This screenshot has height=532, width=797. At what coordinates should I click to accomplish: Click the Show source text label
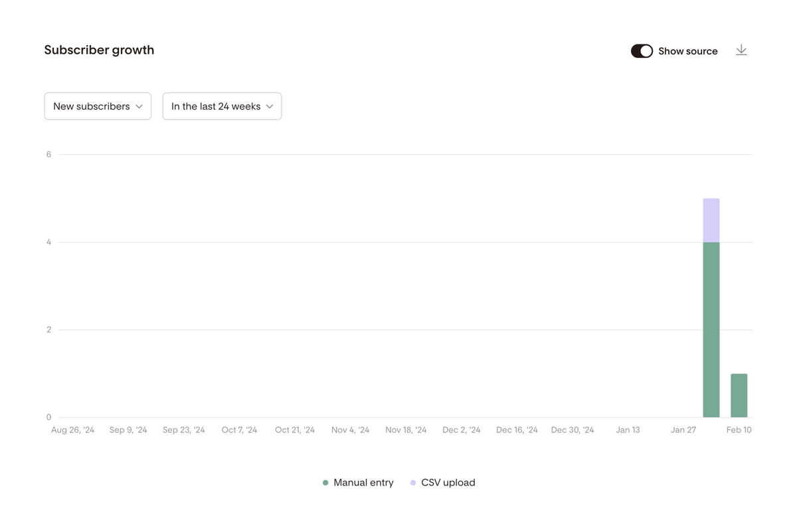pos(687,50)
